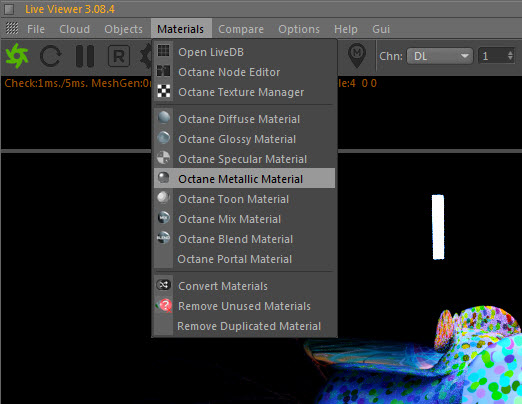Click the Specular Material sphere icon
522x404 pixels.
(163, 158)
